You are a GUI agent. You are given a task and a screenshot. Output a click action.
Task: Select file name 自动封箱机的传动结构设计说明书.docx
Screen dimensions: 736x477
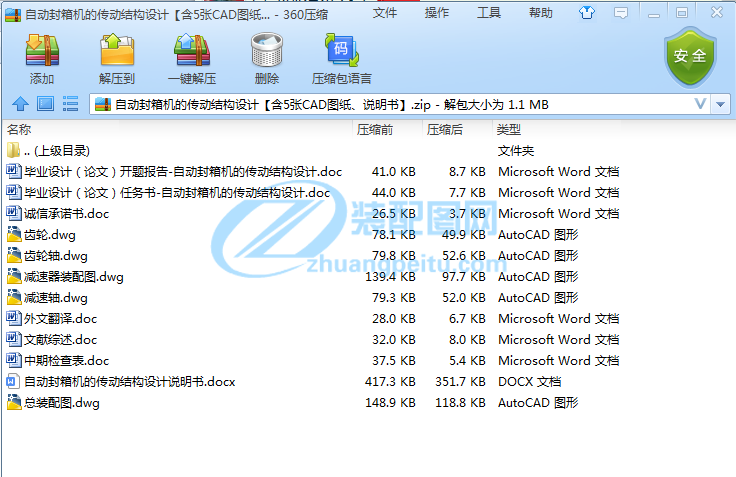coord(130,382)
